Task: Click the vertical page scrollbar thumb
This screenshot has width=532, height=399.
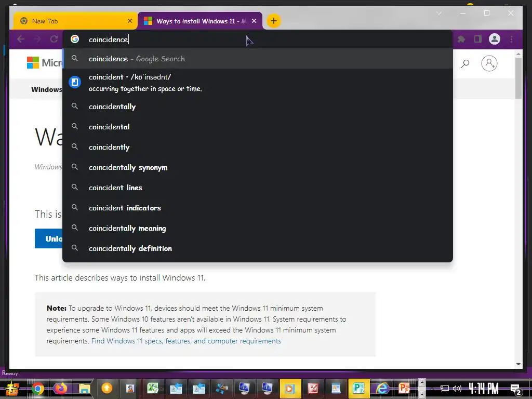Action: tap(518, 78)
